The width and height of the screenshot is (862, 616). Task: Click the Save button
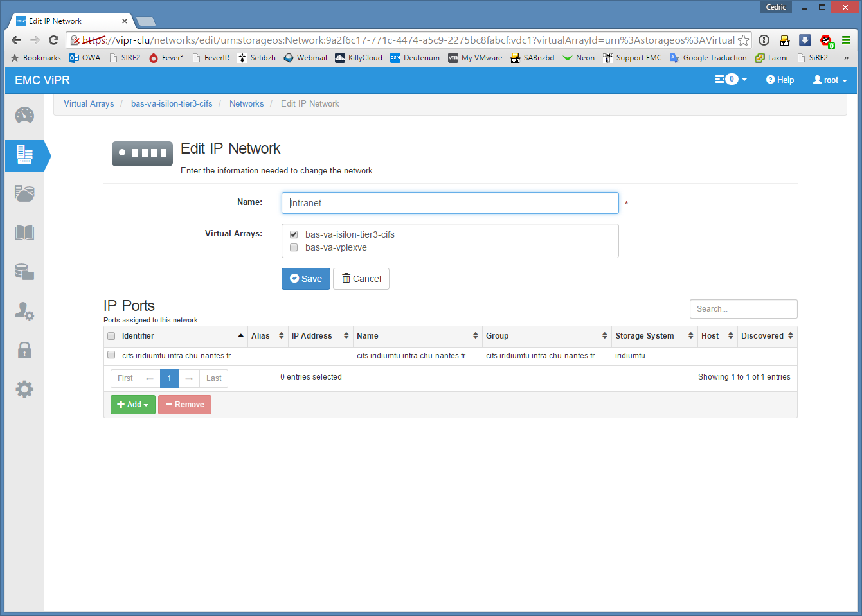(306, 279)
